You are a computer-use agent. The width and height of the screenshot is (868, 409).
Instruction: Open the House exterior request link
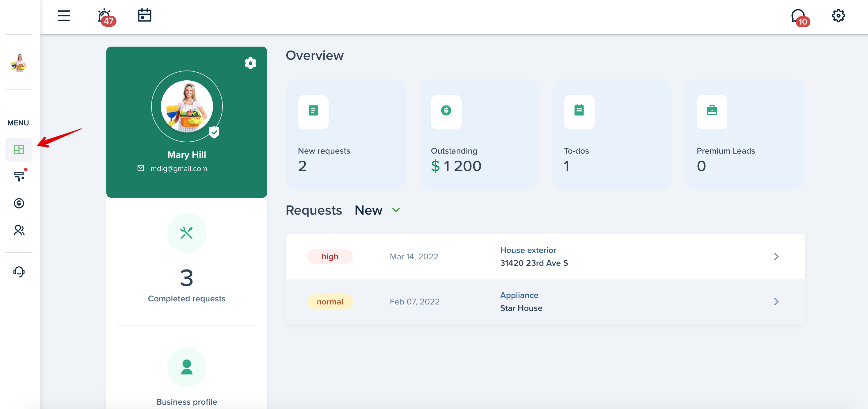tap(528, 250)
